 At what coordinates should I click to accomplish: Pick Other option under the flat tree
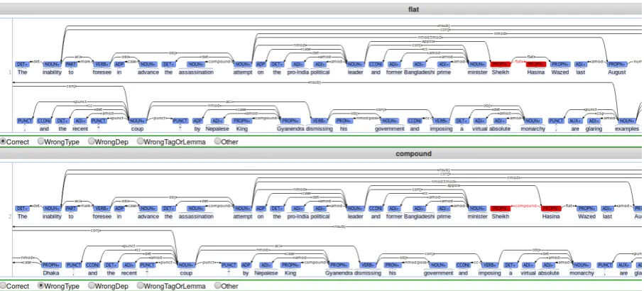tap(218, 142)
